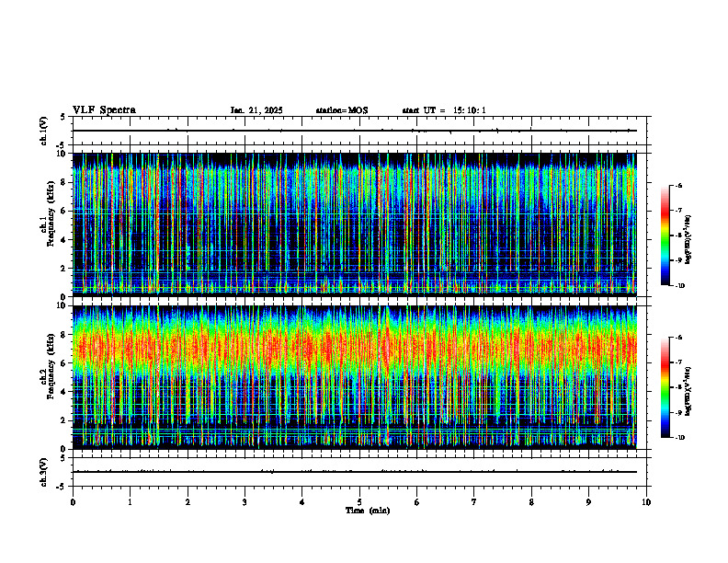Click time axis tick label '2'
Image resolution: width=728 pixels, height=563 pixels.
tap(188, 502)
